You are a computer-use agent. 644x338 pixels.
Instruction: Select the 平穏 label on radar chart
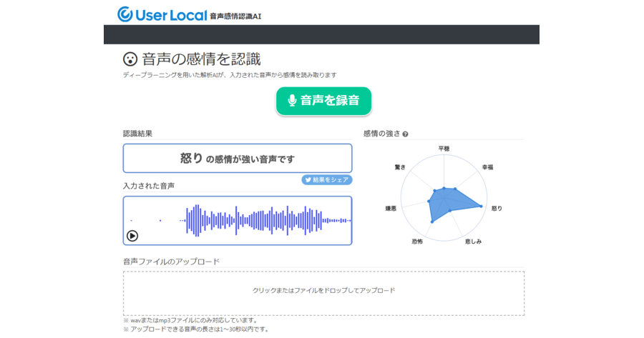pos(444,149)
